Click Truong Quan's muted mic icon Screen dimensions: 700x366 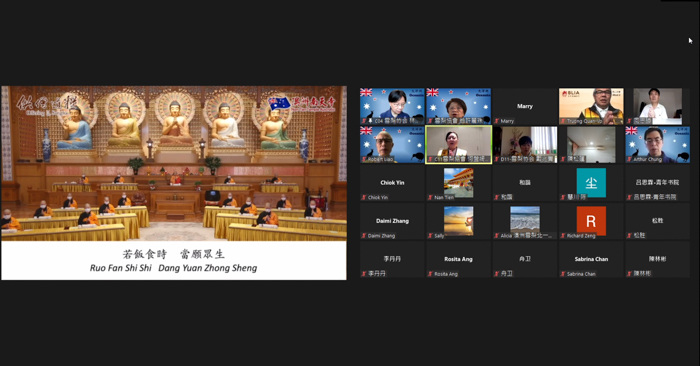562,121
